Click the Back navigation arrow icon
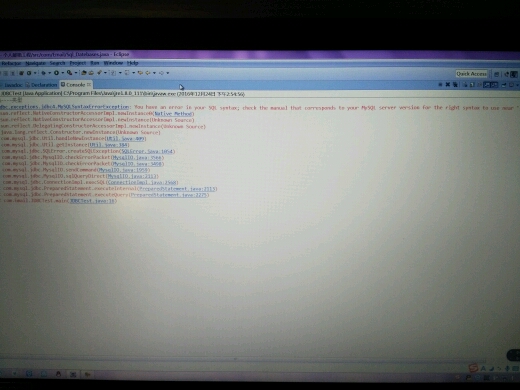The image size is (520, 390). coord(147,73)
